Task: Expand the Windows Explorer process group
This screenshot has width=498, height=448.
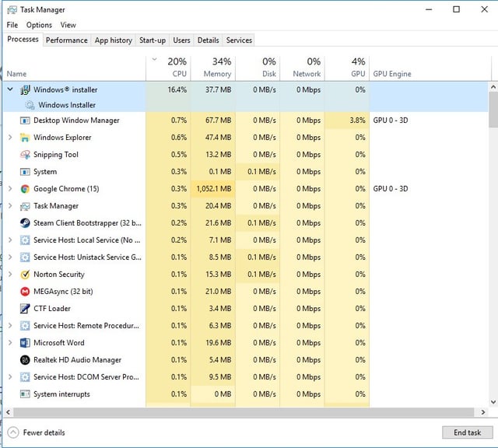Action: click(x=10, y=138)
